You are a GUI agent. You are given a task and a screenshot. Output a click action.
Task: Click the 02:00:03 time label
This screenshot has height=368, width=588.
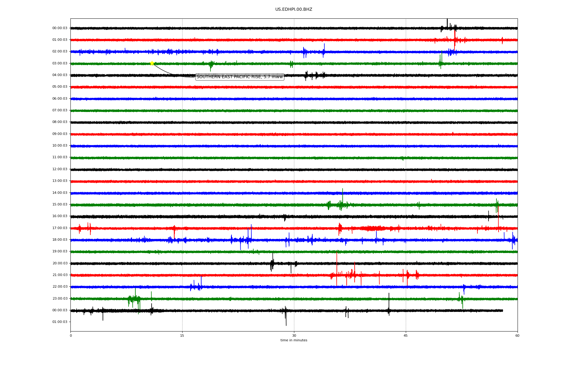click(60, 52)
